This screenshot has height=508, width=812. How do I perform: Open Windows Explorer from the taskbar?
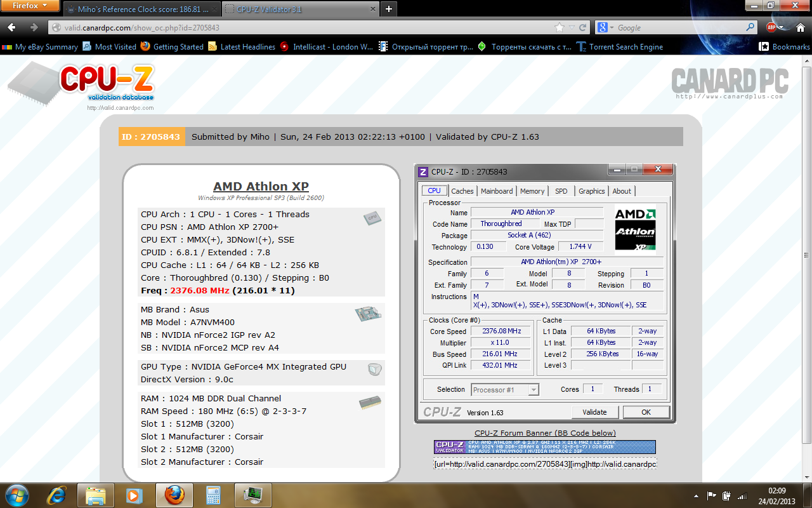click(x=96, y=495)
